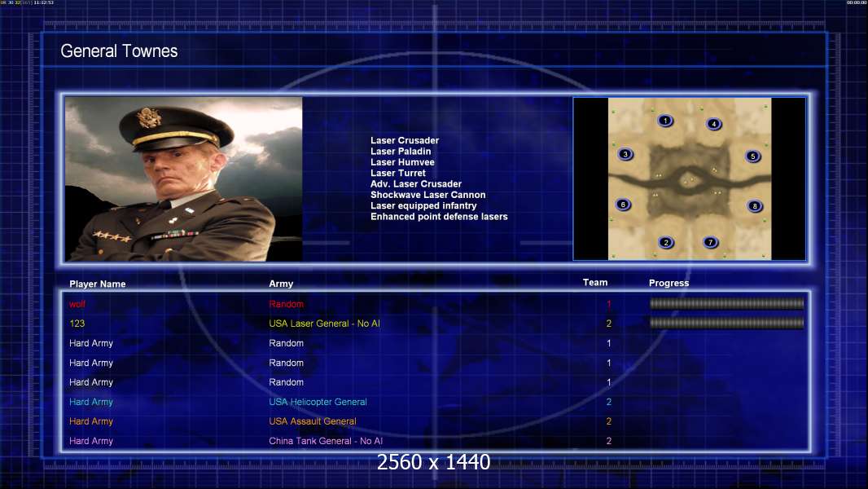Viewport: 868px width, 489px height.
Task: Click Hard Army name beside USA Assault General
Action: pos(91,421)
